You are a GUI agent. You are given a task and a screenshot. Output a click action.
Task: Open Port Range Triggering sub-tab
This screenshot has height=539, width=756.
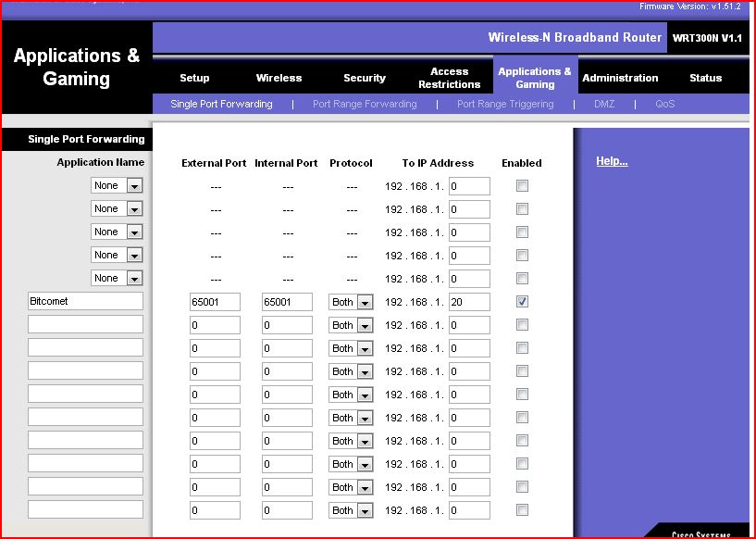(505, 105)
